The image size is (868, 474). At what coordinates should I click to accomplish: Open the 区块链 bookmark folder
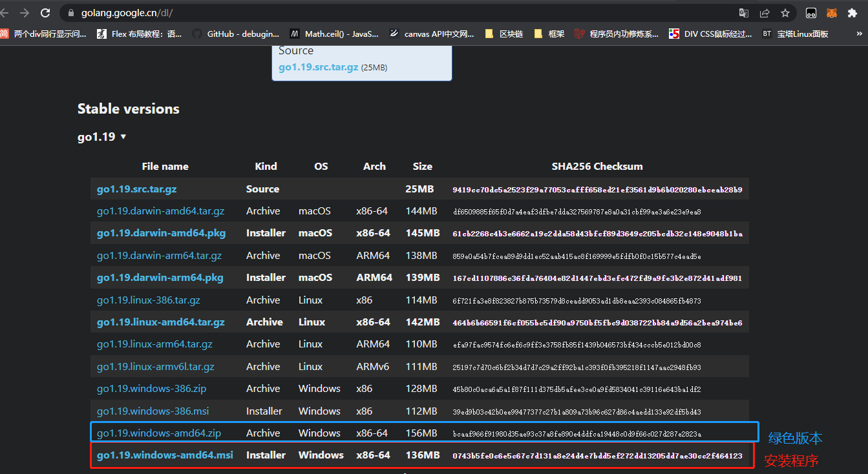[504, 34]
